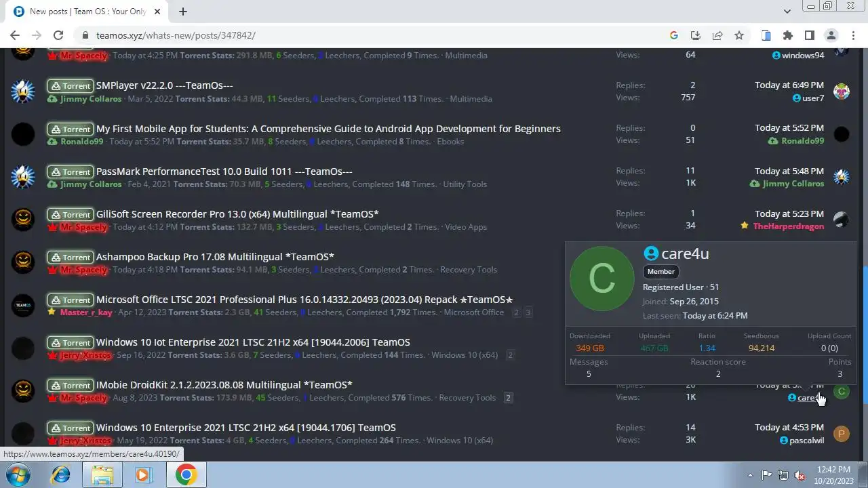Click the volume icon in system tray
Screen dimensions: 868x488
tap(800, 475)
